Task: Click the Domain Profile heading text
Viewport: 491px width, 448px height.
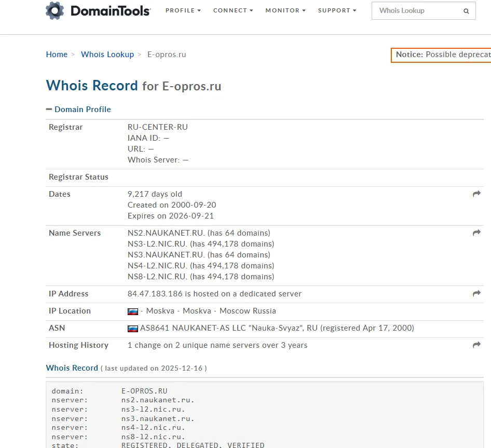Action: [x=83, y=110]
